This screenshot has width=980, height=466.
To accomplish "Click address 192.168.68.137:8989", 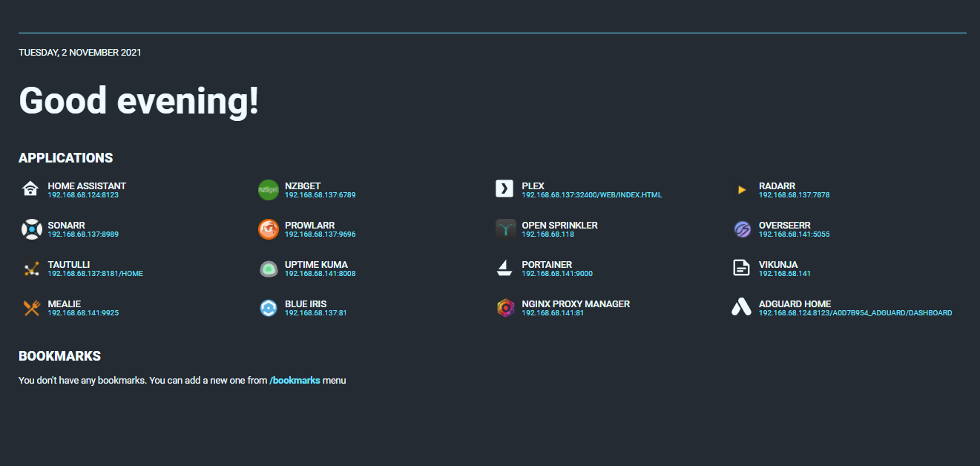I will [x=83, y=234].
